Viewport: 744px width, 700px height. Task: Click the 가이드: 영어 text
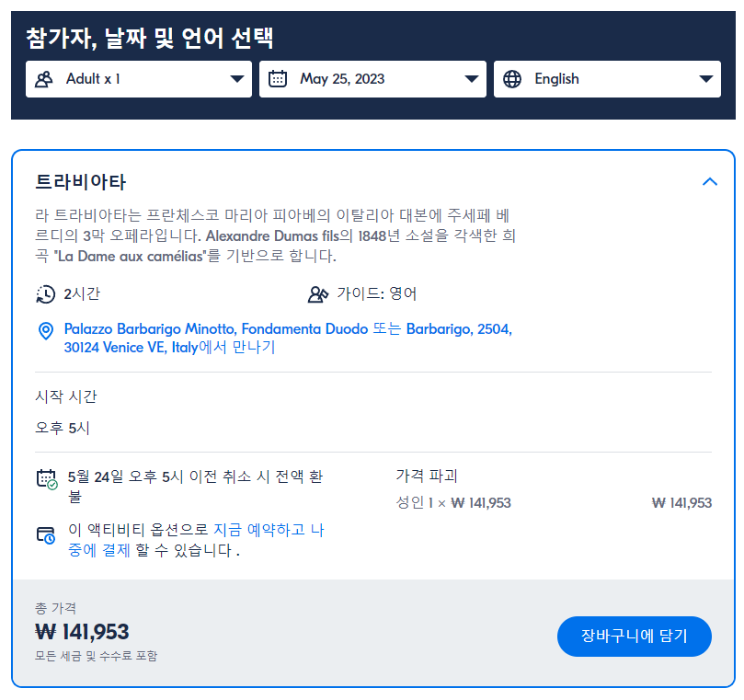tap(377, 293)
